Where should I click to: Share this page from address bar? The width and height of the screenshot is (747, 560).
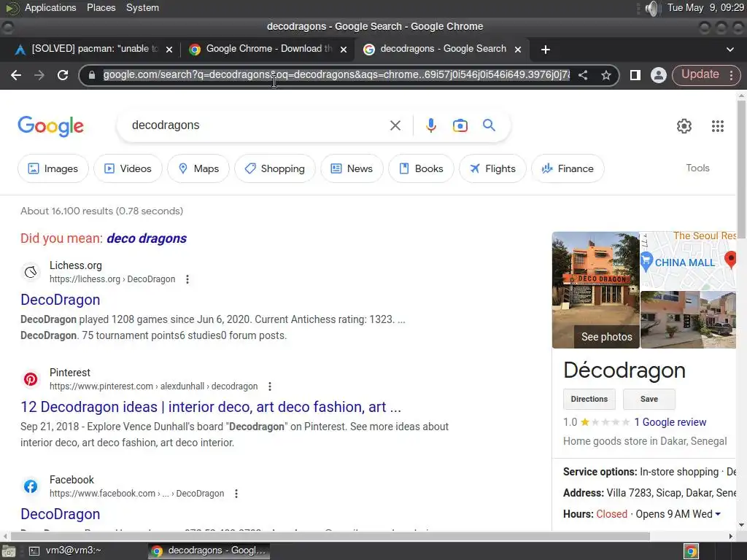pyautogui.click(x=583, y=75)
